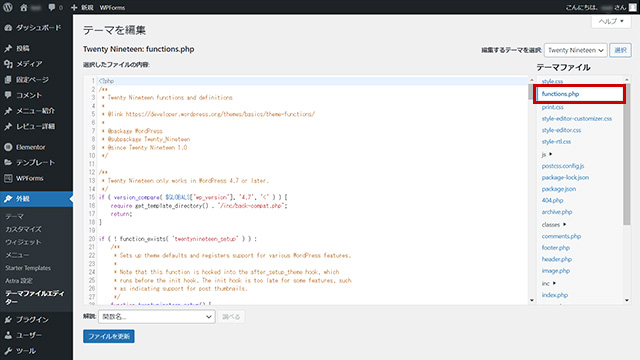Expand the classes folder in theme files
This screenshot has height=360, width=640.
point(554,224)
